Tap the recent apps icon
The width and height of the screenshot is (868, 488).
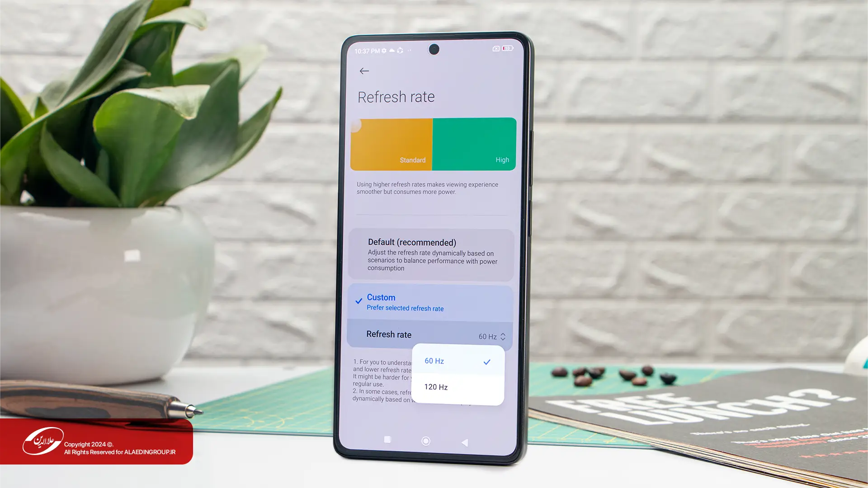tap(387, 441)
